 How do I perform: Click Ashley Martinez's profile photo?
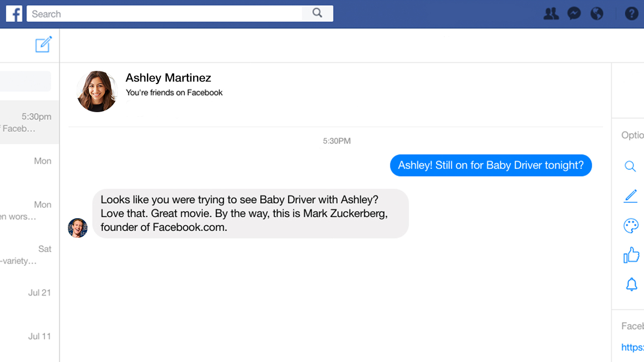(x=97, y=92)
